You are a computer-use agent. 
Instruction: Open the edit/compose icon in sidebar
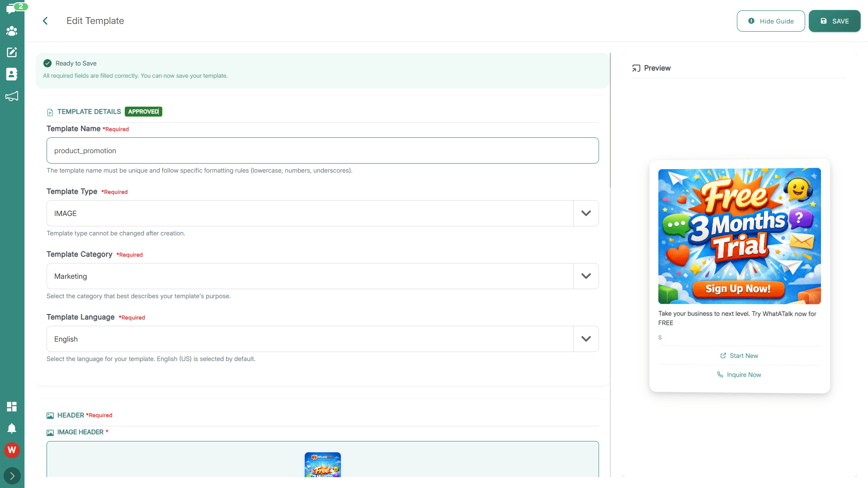(x=12, y=52)
